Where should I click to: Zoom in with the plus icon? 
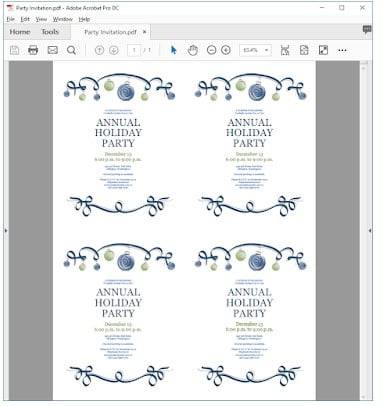pyautogui.click(x=226, y=50)
